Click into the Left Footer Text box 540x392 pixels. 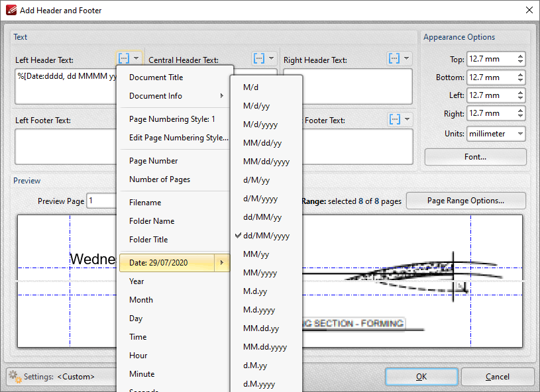pyautogui.click(x=66, y=146)
